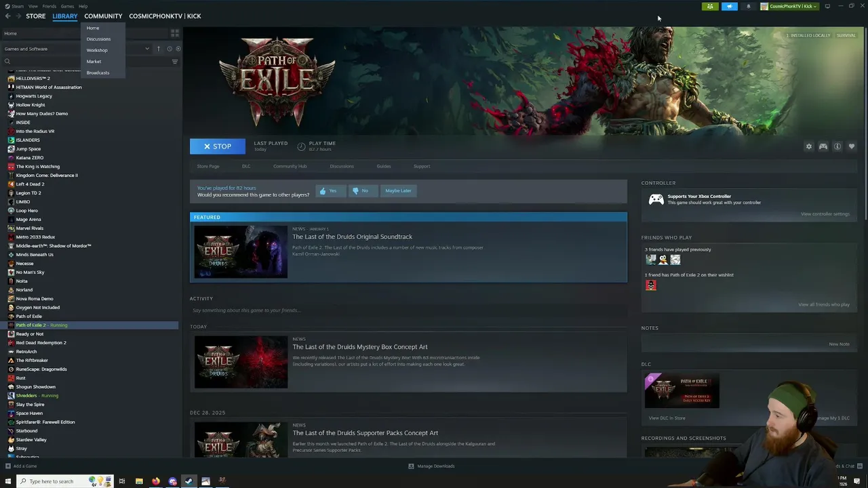Open the Games menu
The image size is (868, 488).
tap(67, 6)
